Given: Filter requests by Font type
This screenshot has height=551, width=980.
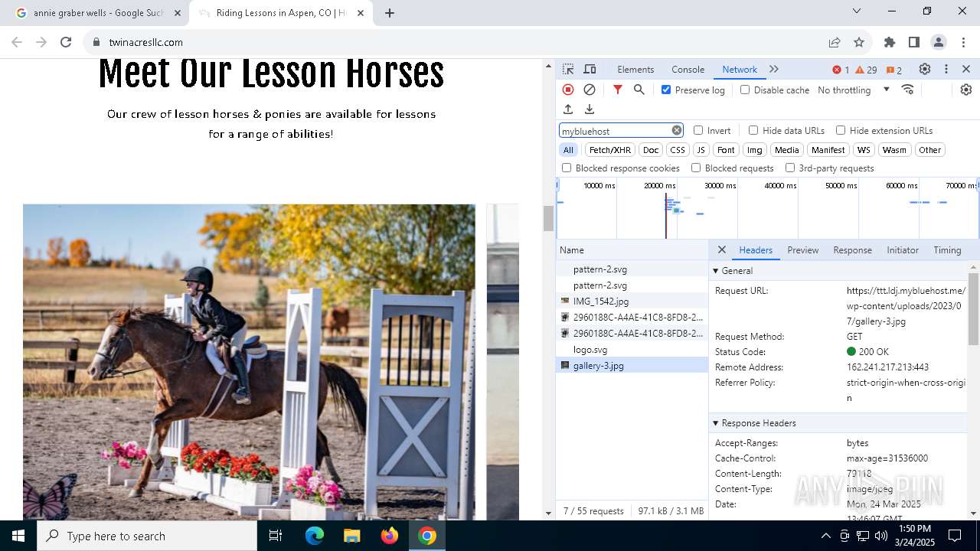Looking at the screenshot, I should coord(726,150).
